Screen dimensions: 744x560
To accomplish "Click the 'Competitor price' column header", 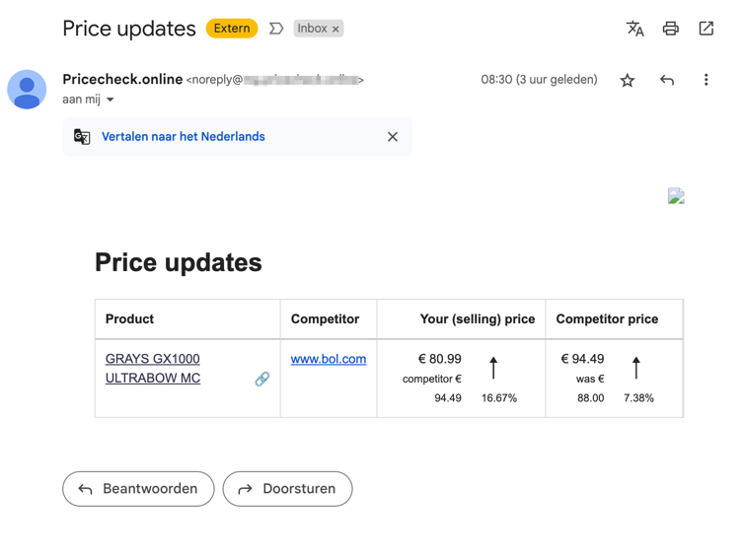I will tap(608, 318).
